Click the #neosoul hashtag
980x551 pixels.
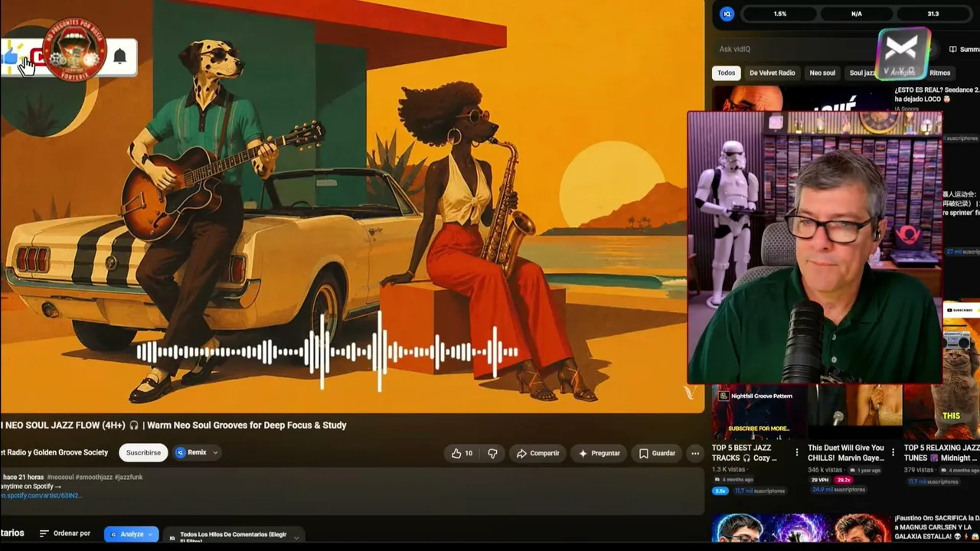click(60, 477)
